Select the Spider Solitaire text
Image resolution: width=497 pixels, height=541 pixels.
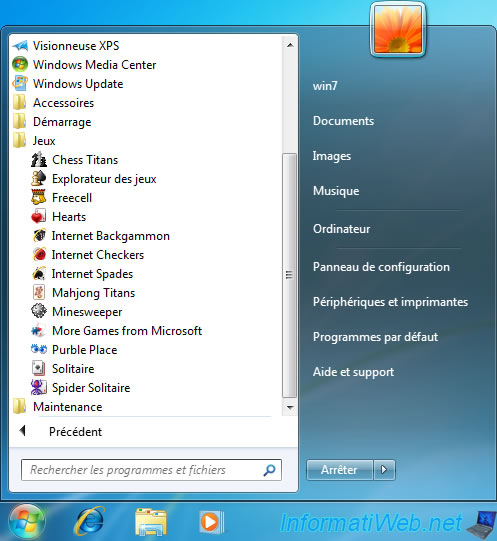91,387
